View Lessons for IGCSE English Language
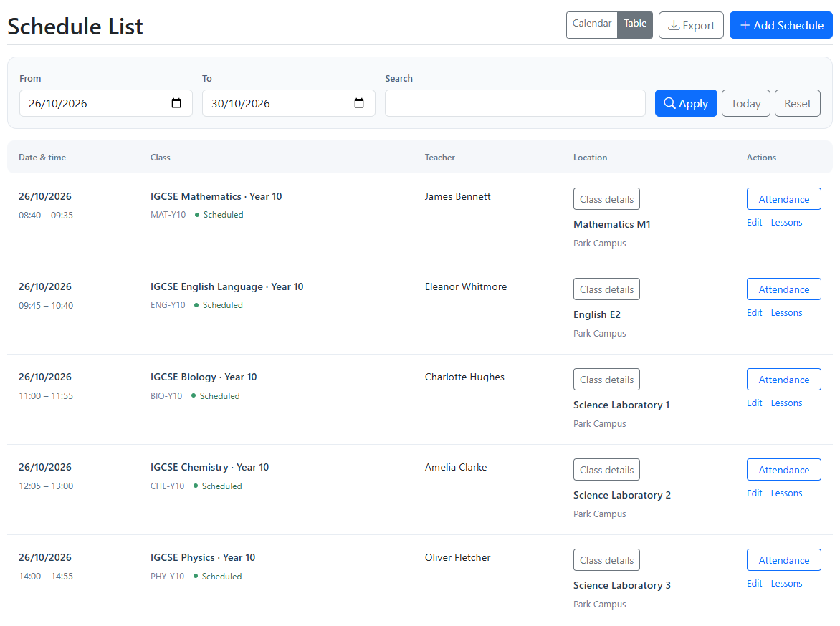Screen dimensions: 840x626 pyautogui.click(x=786, y=313)
